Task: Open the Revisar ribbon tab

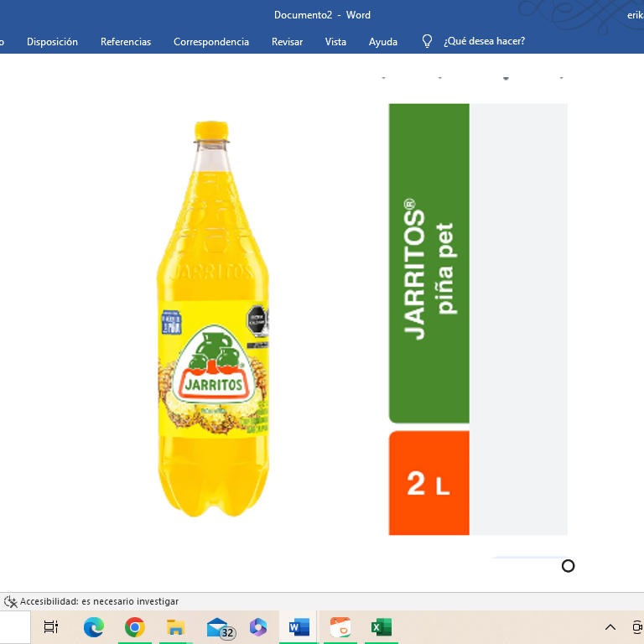Action: (x=287, y=41)
